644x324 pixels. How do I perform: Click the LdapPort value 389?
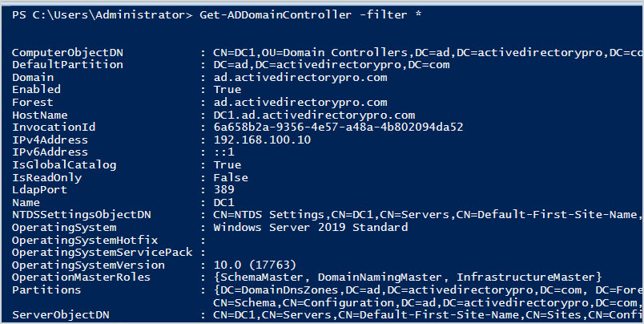pos(223,189)
